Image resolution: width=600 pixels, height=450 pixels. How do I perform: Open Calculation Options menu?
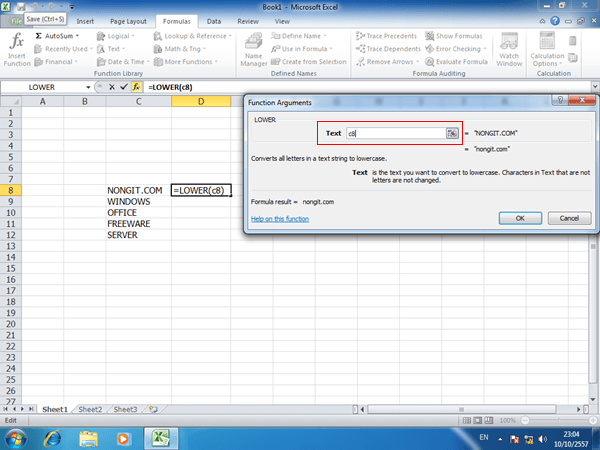(547, 50)
